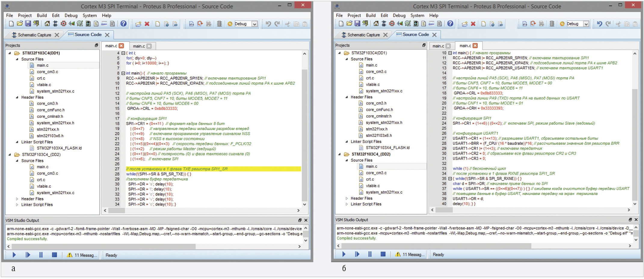Save project via floppy icon in left window

pyautogui.click(x=28, y=24)
